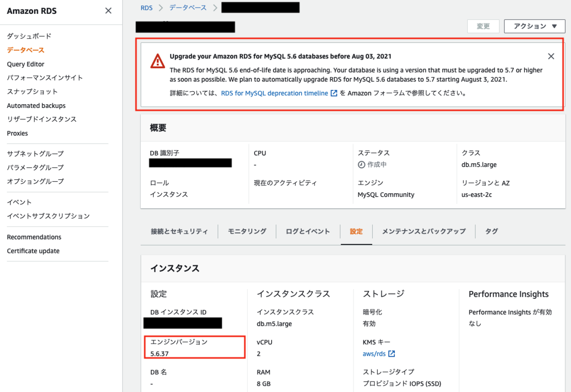Click the vCPU value 2

259,353
